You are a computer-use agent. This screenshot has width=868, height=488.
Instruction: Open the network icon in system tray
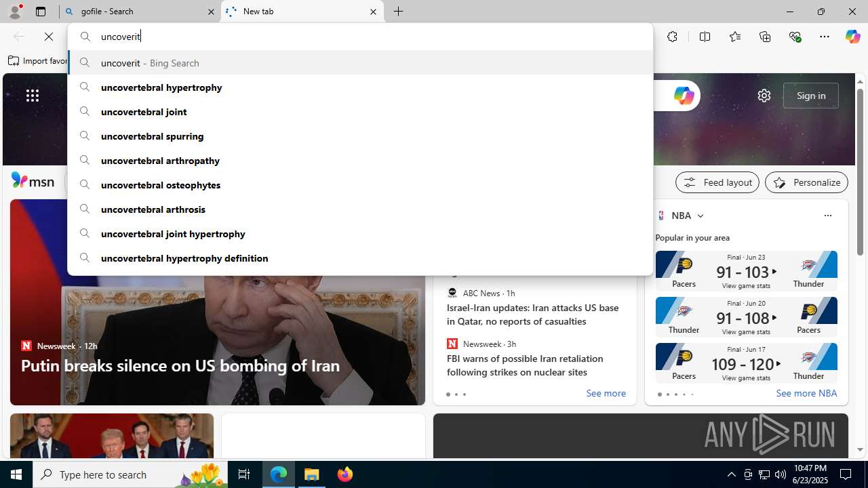[764, 474]
